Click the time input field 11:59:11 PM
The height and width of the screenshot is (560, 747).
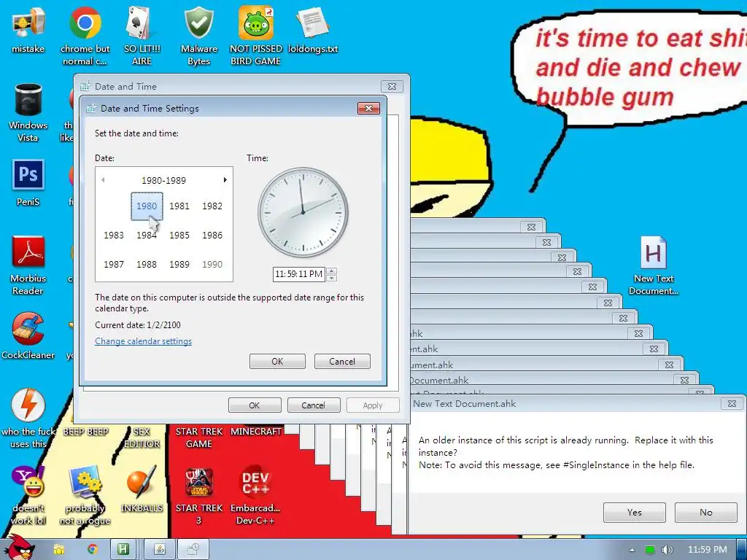coord(298,274)
